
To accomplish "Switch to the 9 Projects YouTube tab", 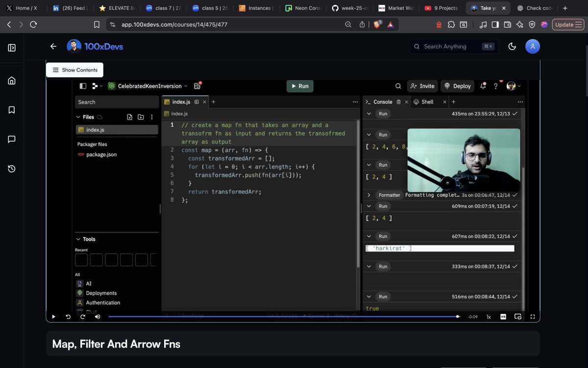I will click(x=441, y=8).
